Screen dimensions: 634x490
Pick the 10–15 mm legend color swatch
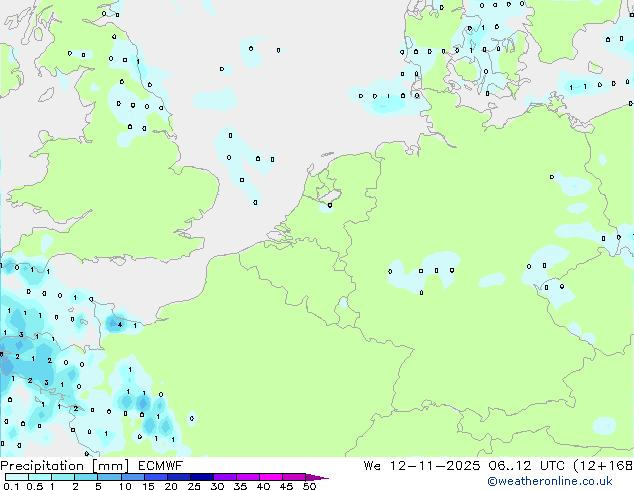point(132,477)
